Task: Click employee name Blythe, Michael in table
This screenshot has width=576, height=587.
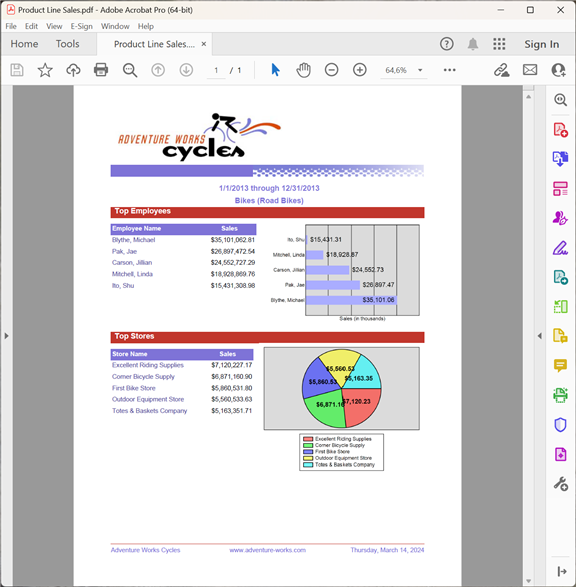Action: click(x=133, y=240)
